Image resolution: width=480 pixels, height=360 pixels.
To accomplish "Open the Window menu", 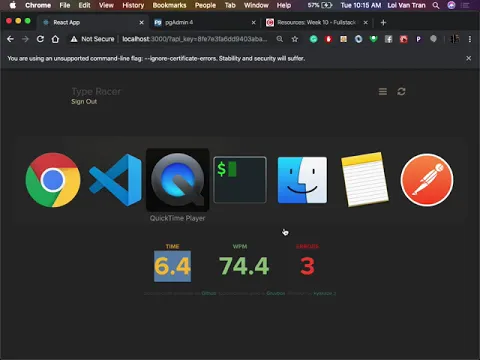I will tap(256, 5).
